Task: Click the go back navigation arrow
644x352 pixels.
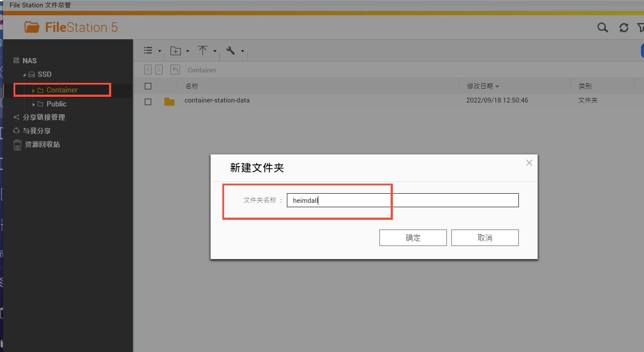Action: 148,69
